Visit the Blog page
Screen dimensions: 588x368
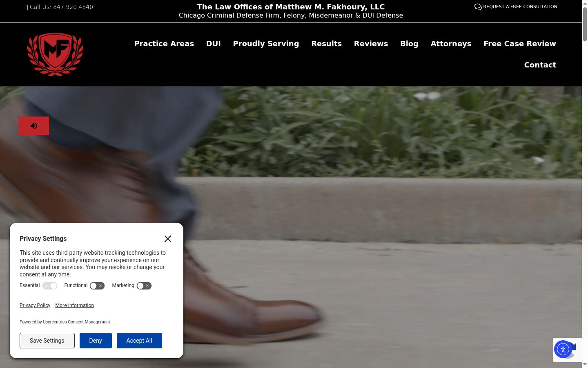pos(409,44)
